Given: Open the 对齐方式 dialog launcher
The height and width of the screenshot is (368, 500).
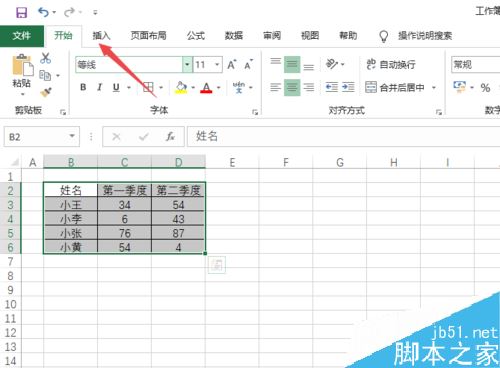Looking at the screenshot, I should coord(439,112).
